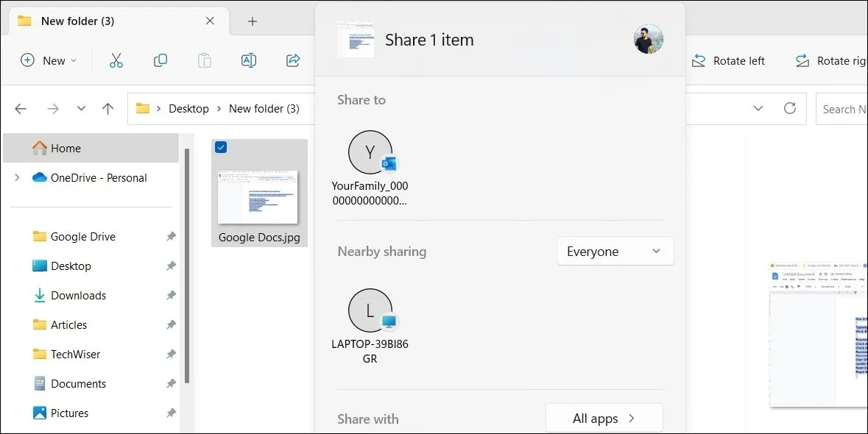Open a new File Explorer tab
Screen dimensions: 868x434
click(x=253, y=21)
